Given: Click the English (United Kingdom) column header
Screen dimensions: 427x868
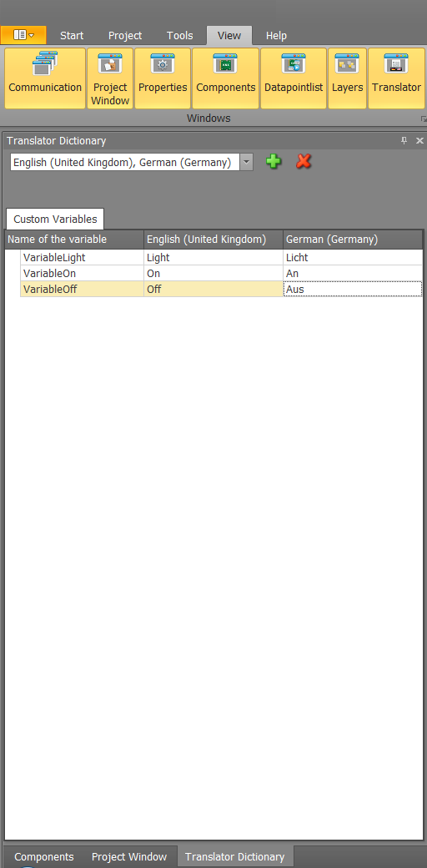Looking at the screenshot, I should [213, 240].
